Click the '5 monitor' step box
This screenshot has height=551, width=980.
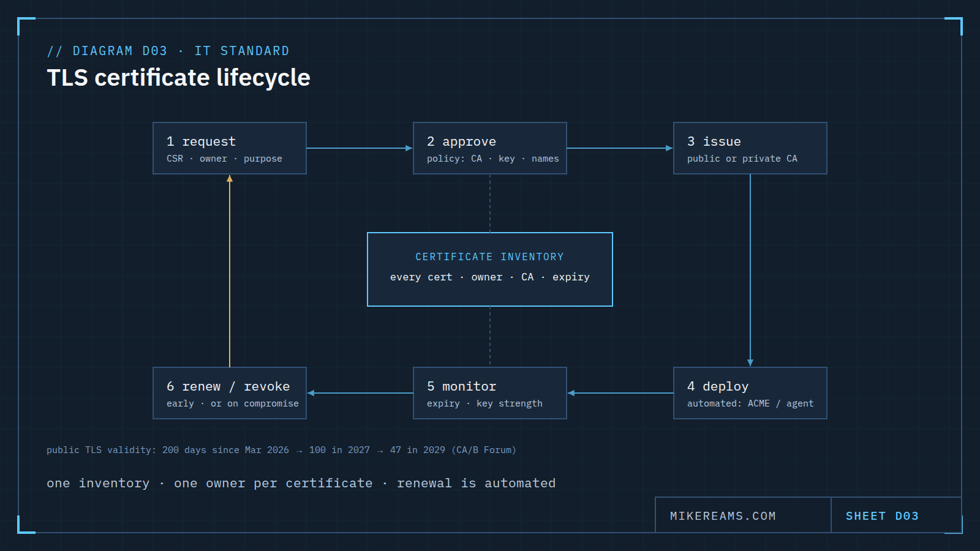pos(490,393)
